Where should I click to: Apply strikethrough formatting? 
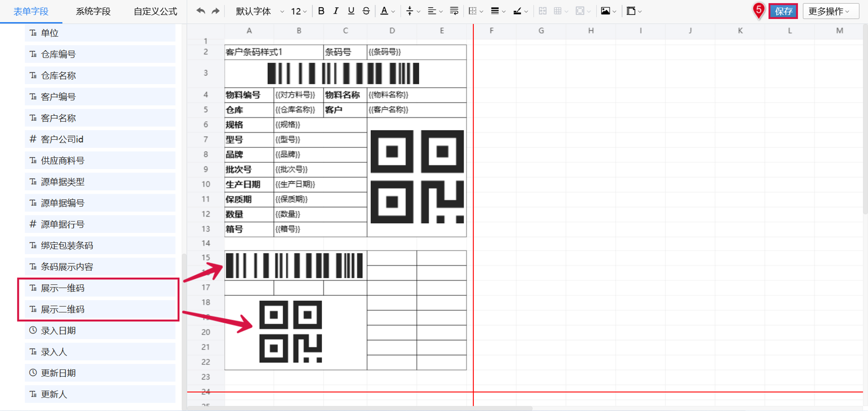point(366,11)
